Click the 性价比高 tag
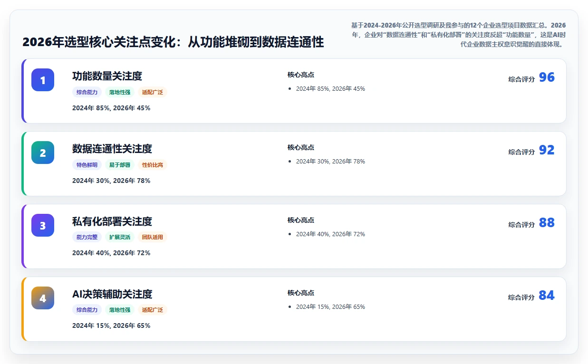The image size is (588, 364). (153, 165)
